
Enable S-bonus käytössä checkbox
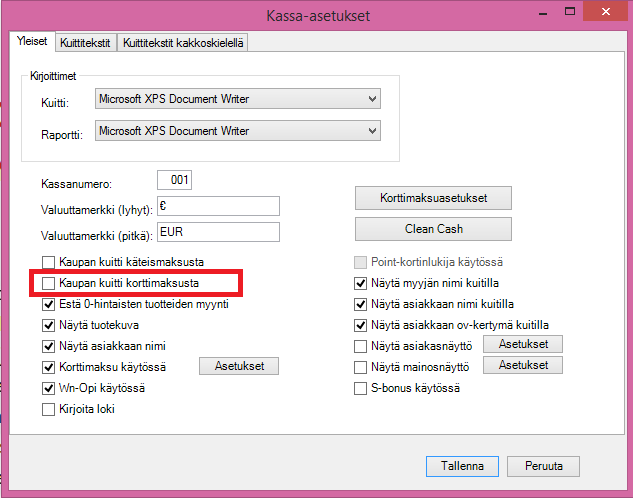[x=361, y=388]
